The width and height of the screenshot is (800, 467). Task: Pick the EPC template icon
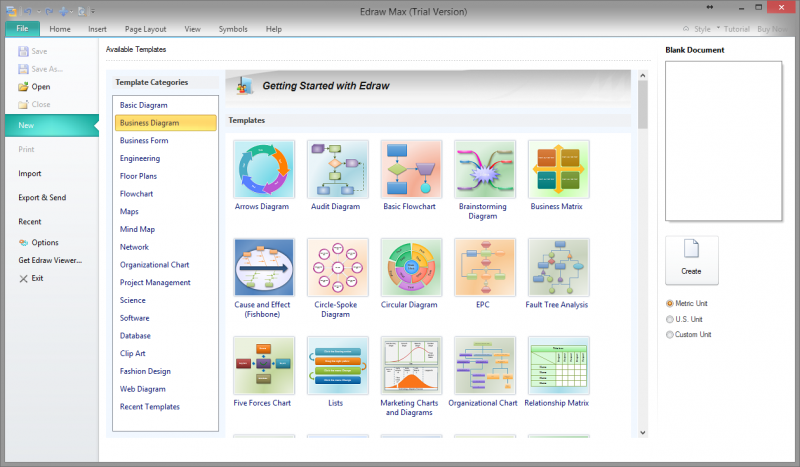(485, 267)
